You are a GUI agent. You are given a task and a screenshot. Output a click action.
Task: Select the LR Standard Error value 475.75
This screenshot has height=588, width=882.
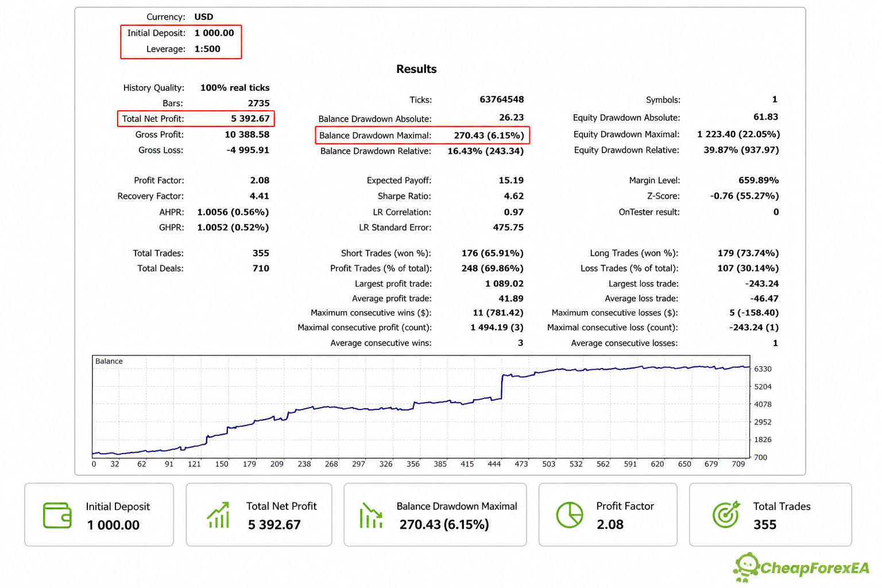(508, 227)
